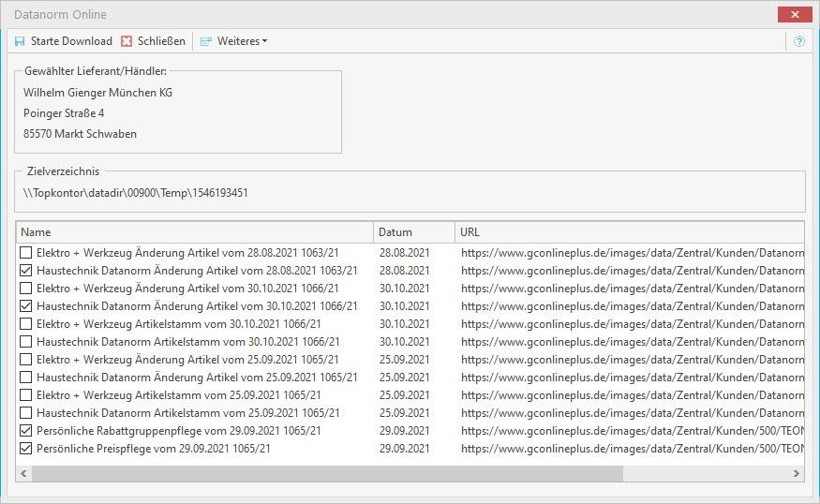Viewport: 820px width, 504px height.
Task: Open the Weiteres dropdown menu
Action: point(242,41)
